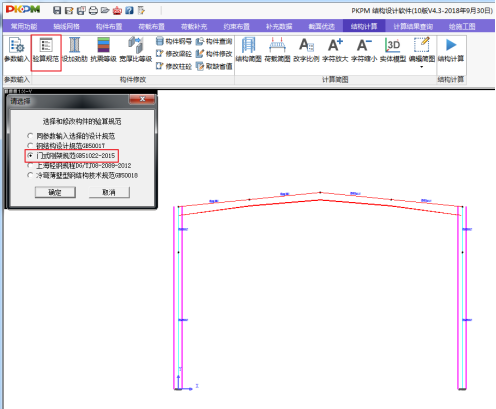
Task: Show the 荷载简图 load diagram
Action: pyautogui.click(x=277, y=50)
